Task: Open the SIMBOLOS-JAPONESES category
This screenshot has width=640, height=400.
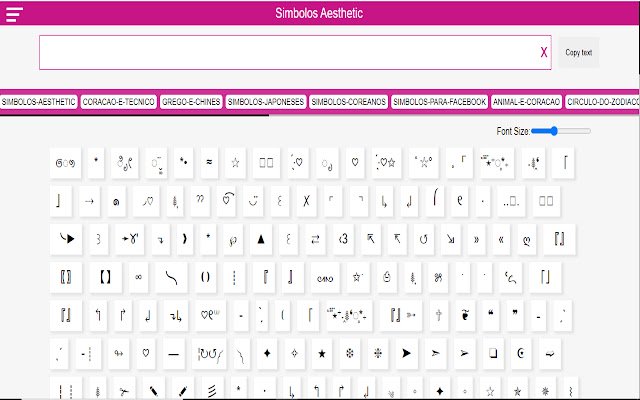Action: 266,102
